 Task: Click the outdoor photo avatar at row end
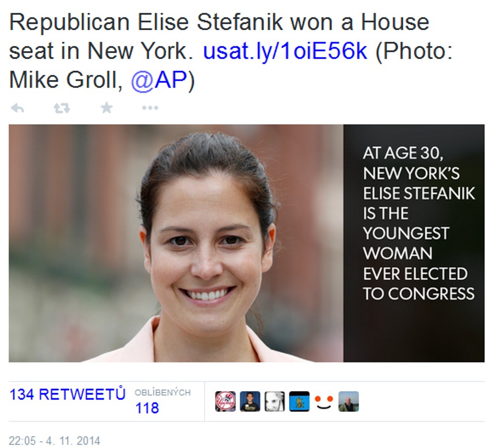coord(349,401)
